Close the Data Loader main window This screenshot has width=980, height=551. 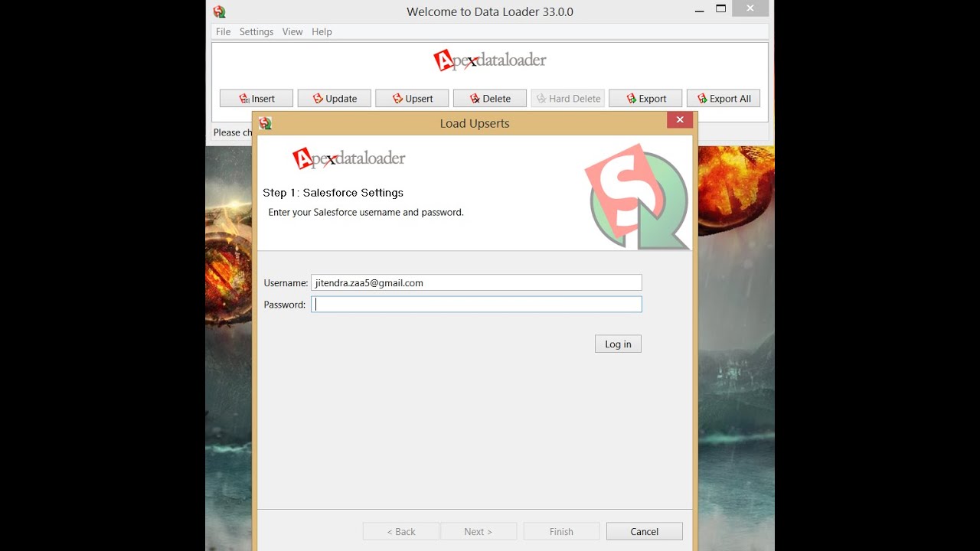[750, 8]
